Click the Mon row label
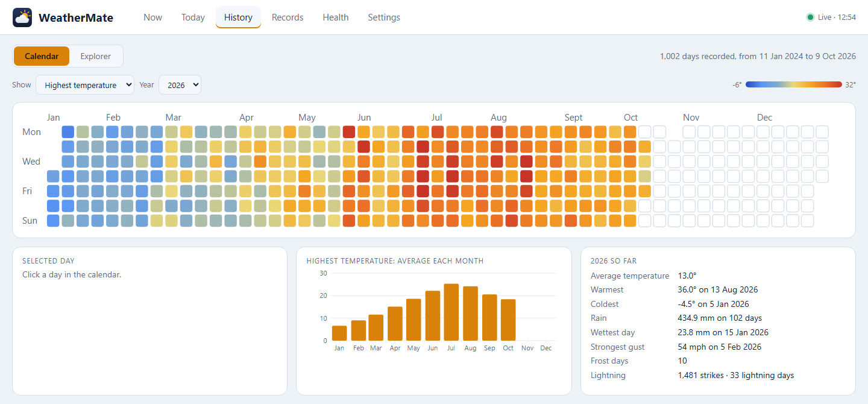The image size is (868, 404). coord(31,132)
